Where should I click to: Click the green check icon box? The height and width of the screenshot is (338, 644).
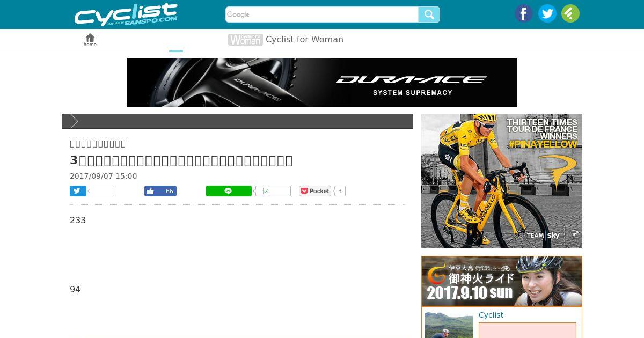coord(273,191)
